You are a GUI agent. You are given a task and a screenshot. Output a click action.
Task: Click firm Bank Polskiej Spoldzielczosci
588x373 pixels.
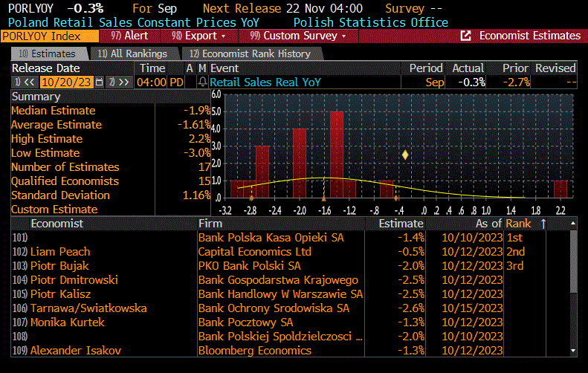point(280,337)
